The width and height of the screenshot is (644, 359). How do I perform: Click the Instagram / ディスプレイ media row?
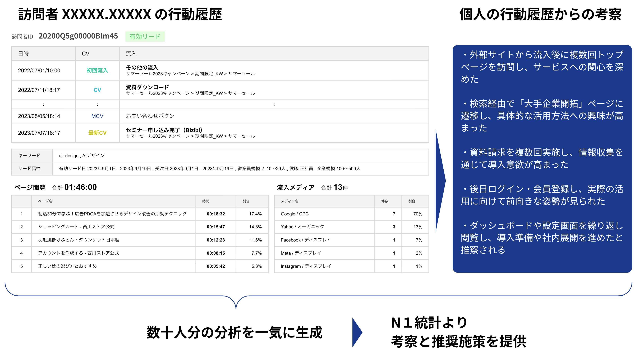[x=306, y=266]
